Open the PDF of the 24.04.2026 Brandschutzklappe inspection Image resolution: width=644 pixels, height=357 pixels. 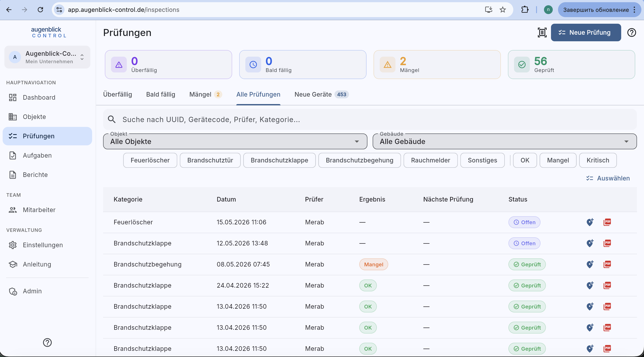(x=607, y=285)
